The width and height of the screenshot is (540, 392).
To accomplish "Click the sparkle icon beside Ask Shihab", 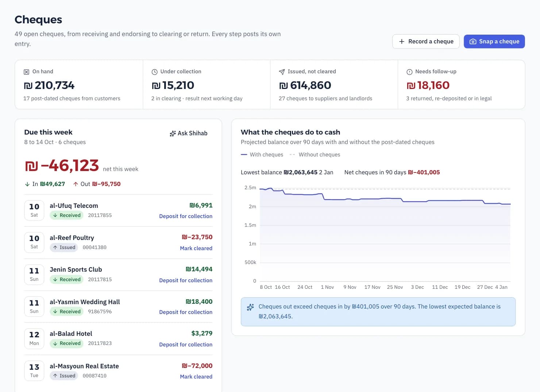I will [173, 133].
